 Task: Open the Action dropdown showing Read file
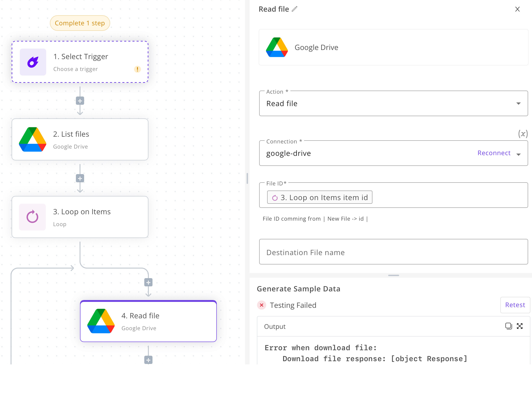[x=393, y=103]
